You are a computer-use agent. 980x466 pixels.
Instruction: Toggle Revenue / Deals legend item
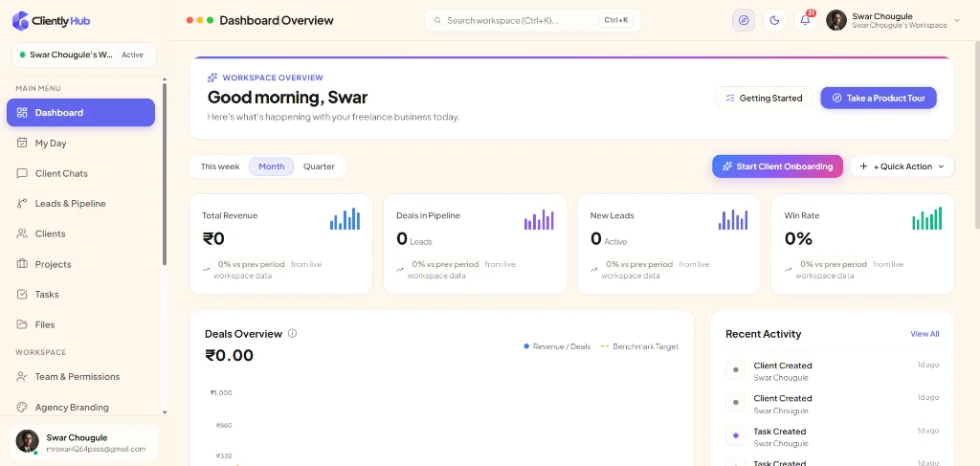pos(557,346)
